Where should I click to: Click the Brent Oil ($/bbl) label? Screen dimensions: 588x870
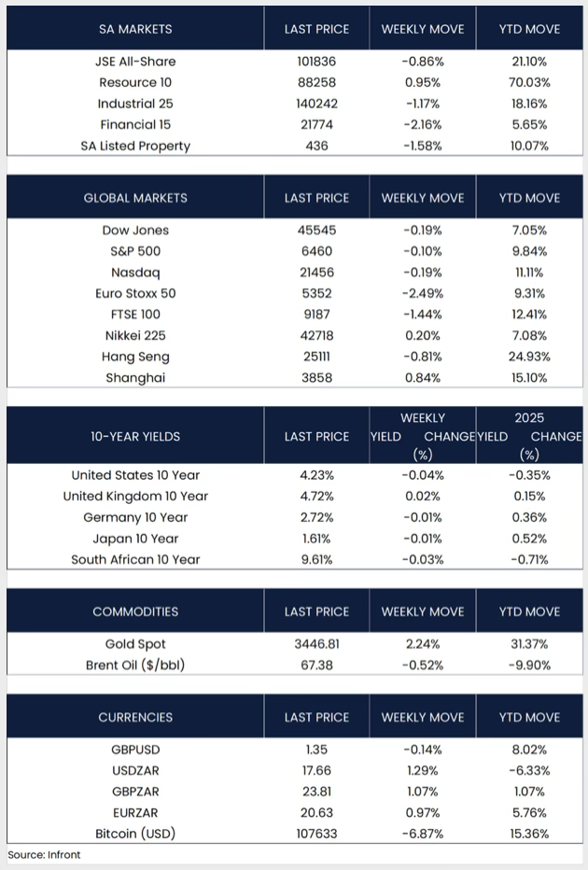pyautogui.click(x=135, y=666)
